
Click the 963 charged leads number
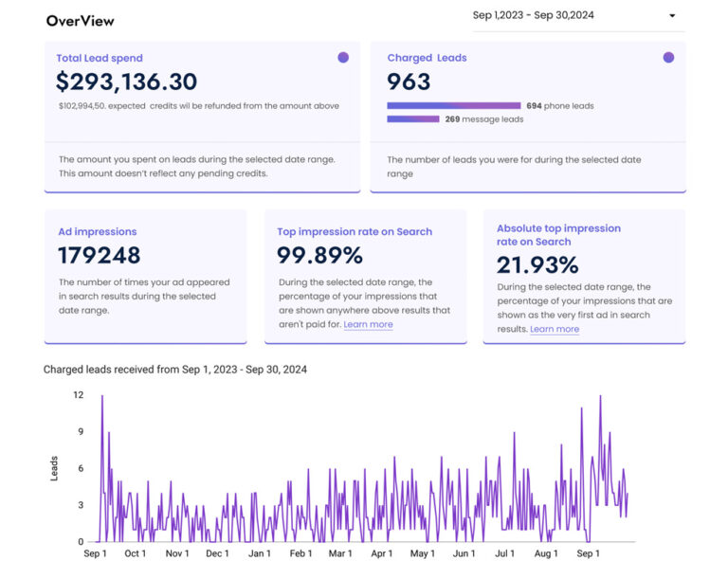pos(409,81)
